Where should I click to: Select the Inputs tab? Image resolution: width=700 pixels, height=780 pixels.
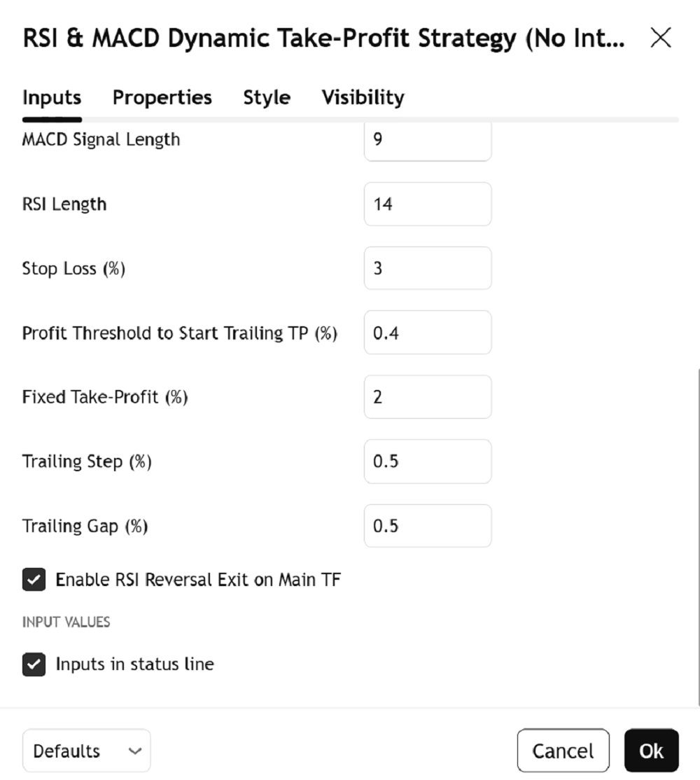click(x=52, y=97)
